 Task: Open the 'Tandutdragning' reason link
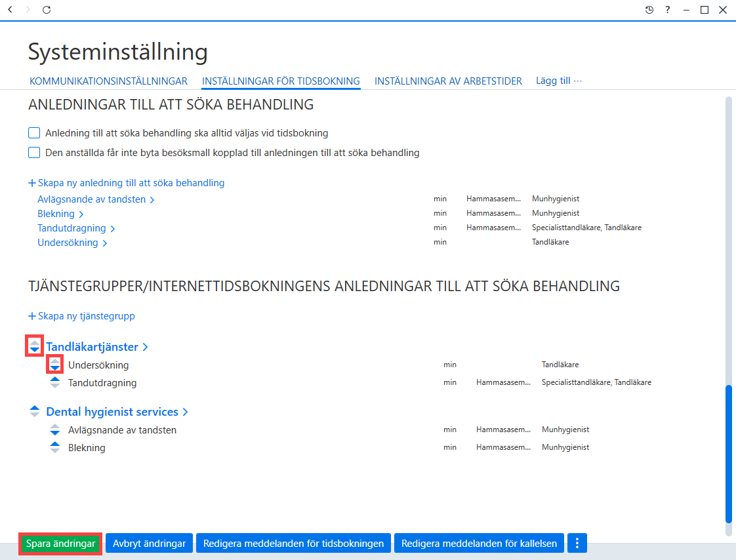tap(72, 229)
